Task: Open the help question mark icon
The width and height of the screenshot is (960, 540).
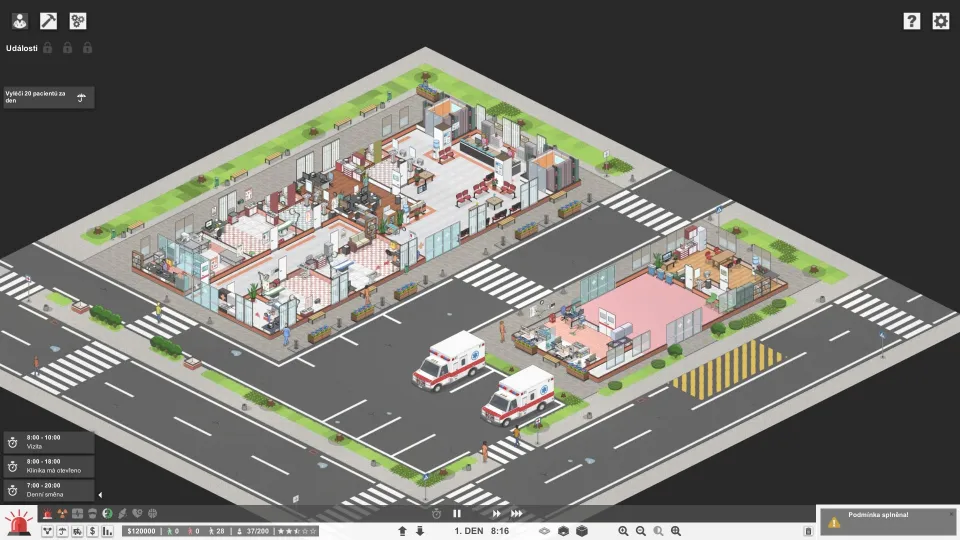Action: [911, 21]
